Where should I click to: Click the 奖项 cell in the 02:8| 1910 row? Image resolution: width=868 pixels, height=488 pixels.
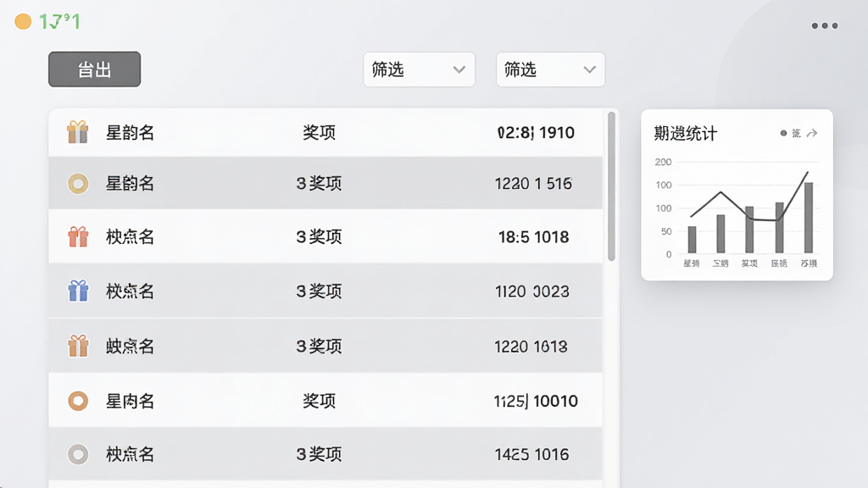319,133
